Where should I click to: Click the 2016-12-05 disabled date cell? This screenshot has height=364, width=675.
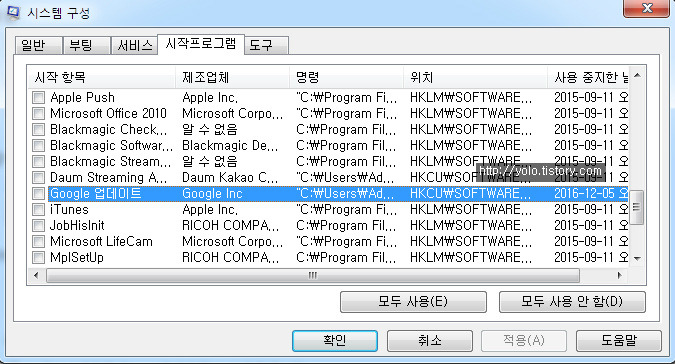[x=591, y=194]
